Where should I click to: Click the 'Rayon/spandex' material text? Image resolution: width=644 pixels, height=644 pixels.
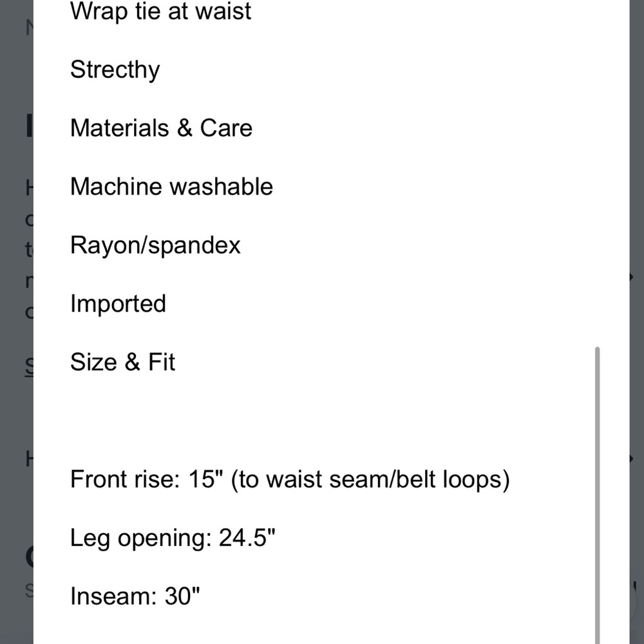[155, 245]
